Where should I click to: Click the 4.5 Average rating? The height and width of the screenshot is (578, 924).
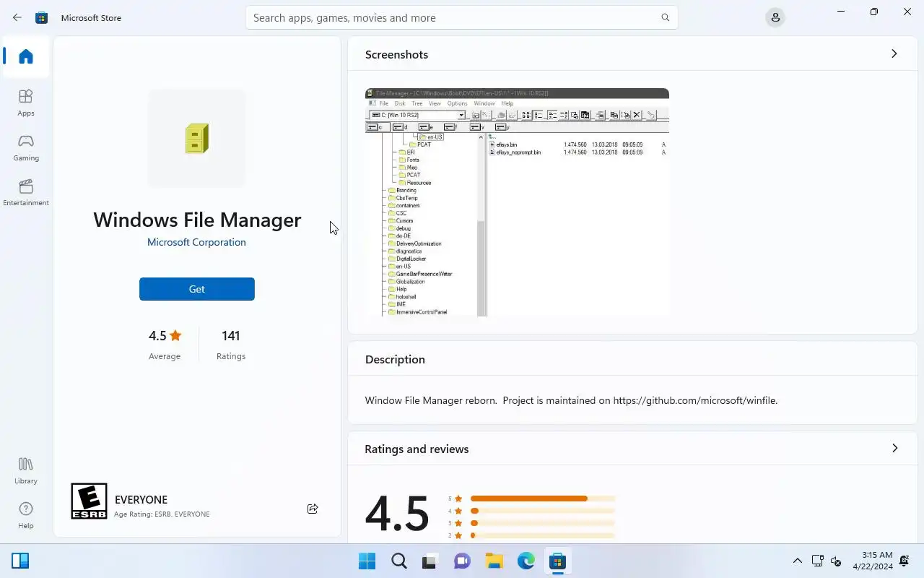point(165,344)
